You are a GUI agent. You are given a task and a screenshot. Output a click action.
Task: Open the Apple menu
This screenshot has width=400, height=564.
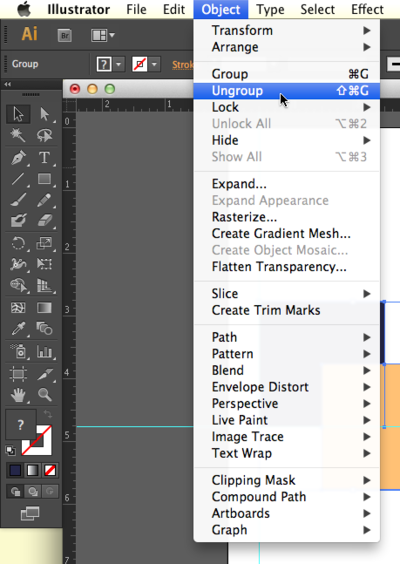pos(24,9)
